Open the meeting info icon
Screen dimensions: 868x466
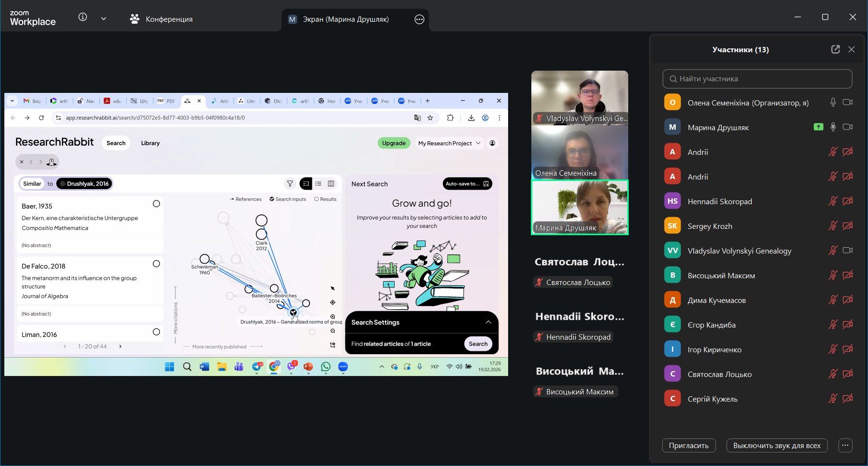83,17
